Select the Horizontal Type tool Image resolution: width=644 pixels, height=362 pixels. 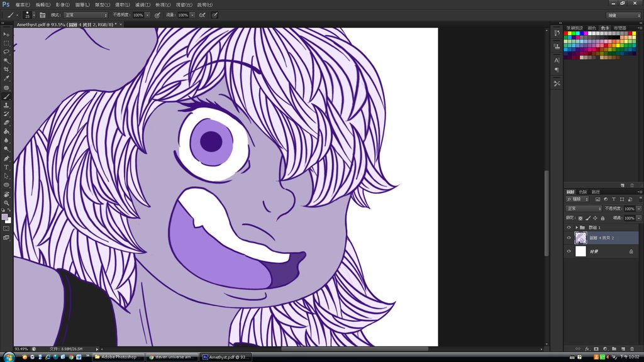(x=6, y=167)
